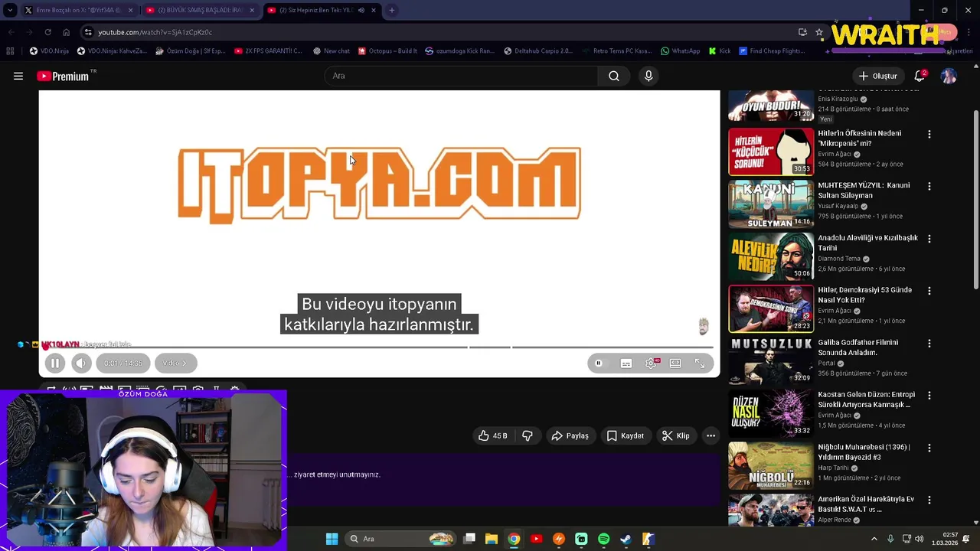Viewport: 980px width, 551px height.
Task: Open the YouTube hamburger guide menu
Action: pos(18,76)
